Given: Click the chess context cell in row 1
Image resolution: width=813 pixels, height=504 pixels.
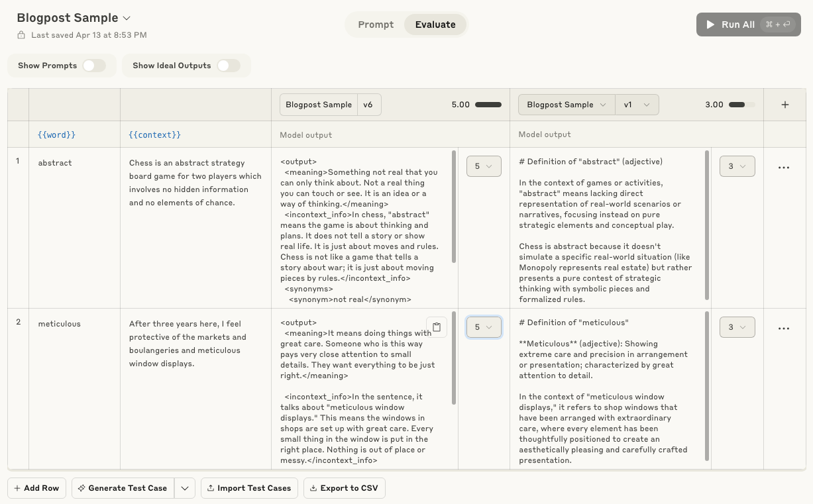Looking at the screenshot, I should click(x=195, y=228).
